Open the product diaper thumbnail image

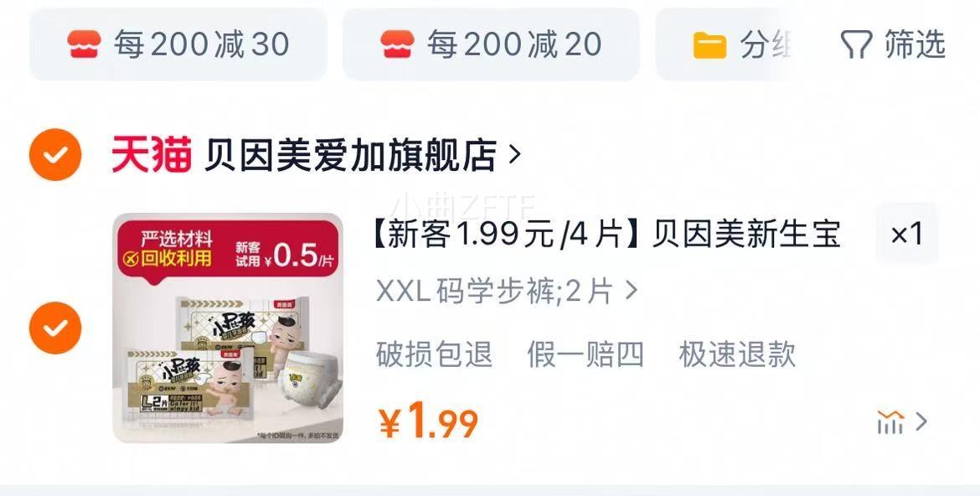[x=228, y=328]
